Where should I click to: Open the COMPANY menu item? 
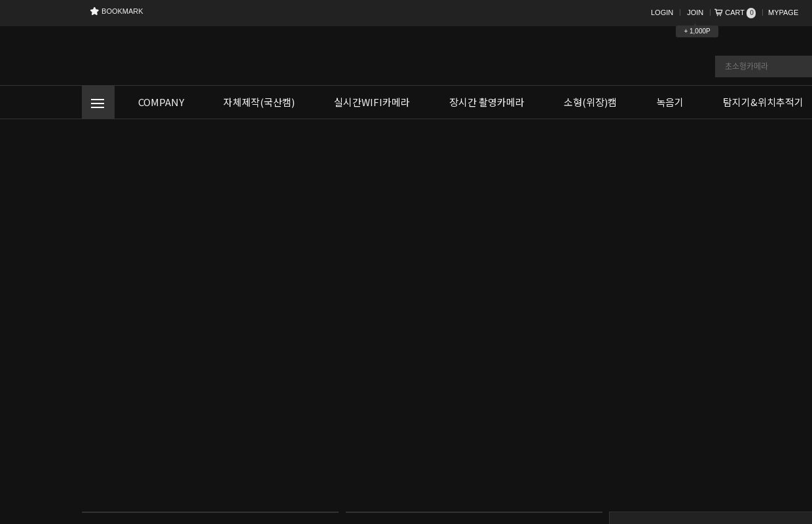click(x=161, y=103)
